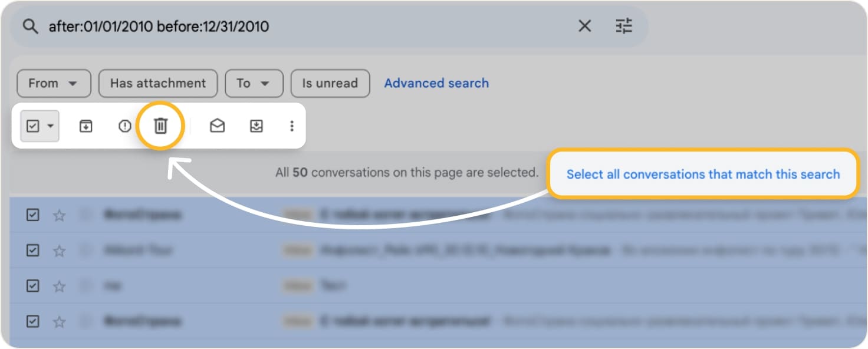Click the Report spam icon
The image size is (868, 349).
[124, 126]
